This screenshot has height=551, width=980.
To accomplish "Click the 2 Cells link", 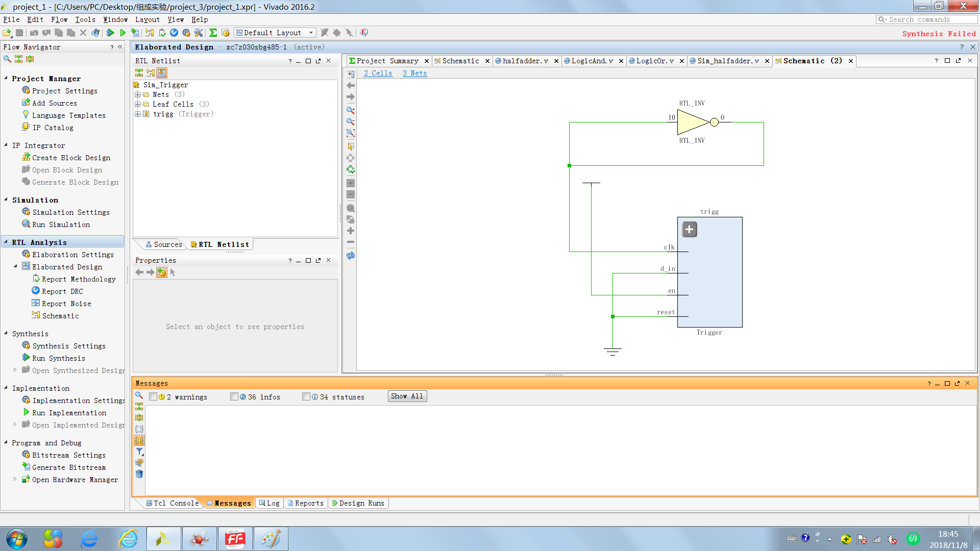I will (378, 73).
